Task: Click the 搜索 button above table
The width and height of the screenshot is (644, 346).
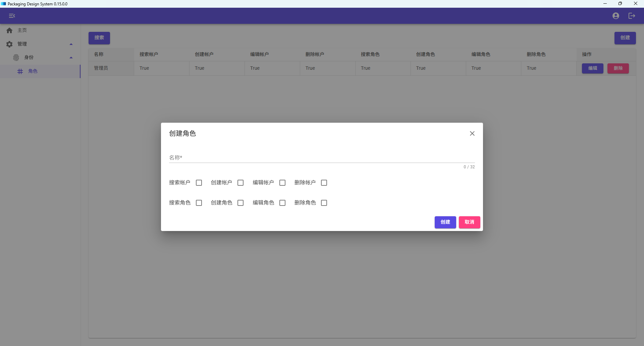Action: [99, 38]
